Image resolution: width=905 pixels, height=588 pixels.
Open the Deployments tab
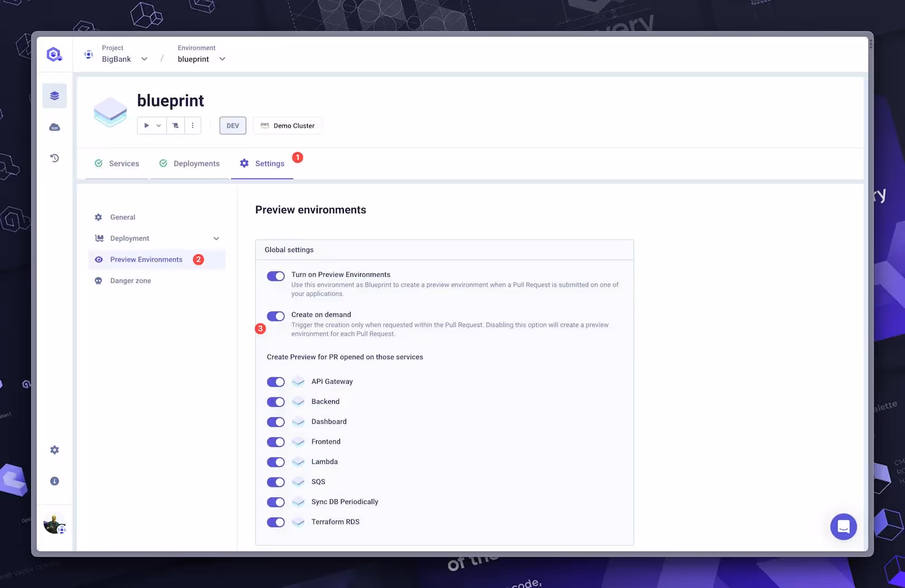pos(196,163)
